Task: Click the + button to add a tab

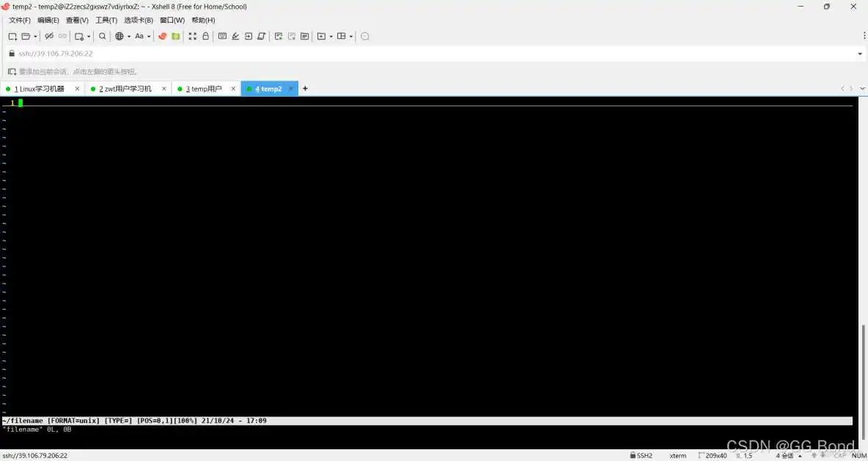Action: [x=304, y=88]
